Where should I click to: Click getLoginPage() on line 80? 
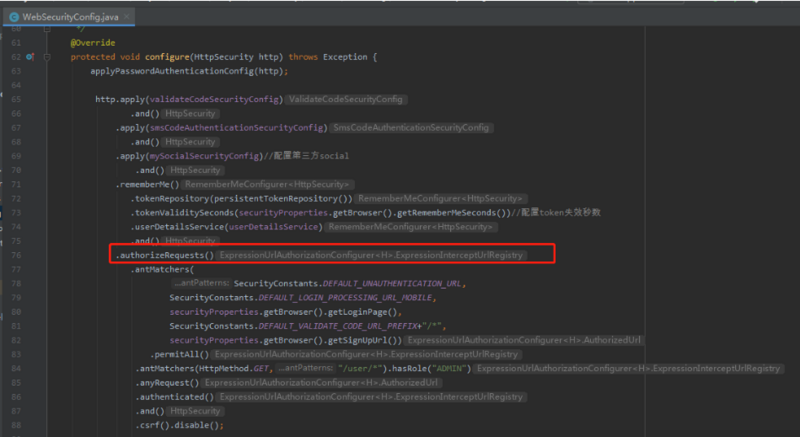coord(362,312)
